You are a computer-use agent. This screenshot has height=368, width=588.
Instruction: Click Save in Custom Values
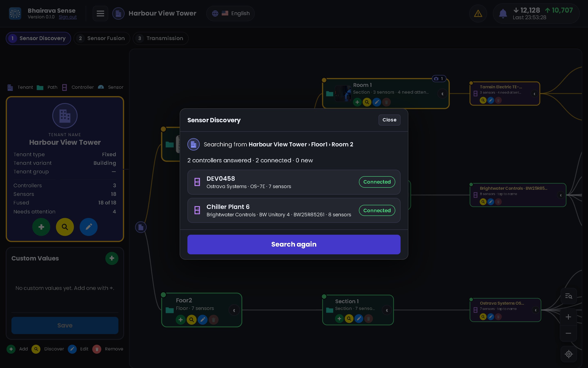click(x=65, y=325)
